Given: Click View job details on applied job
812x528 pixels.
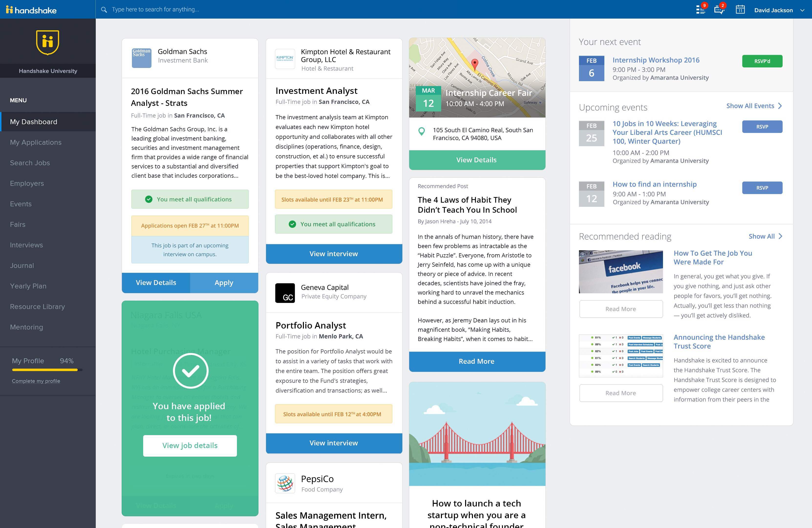Looking at the screenshot, I should point(190,445).
